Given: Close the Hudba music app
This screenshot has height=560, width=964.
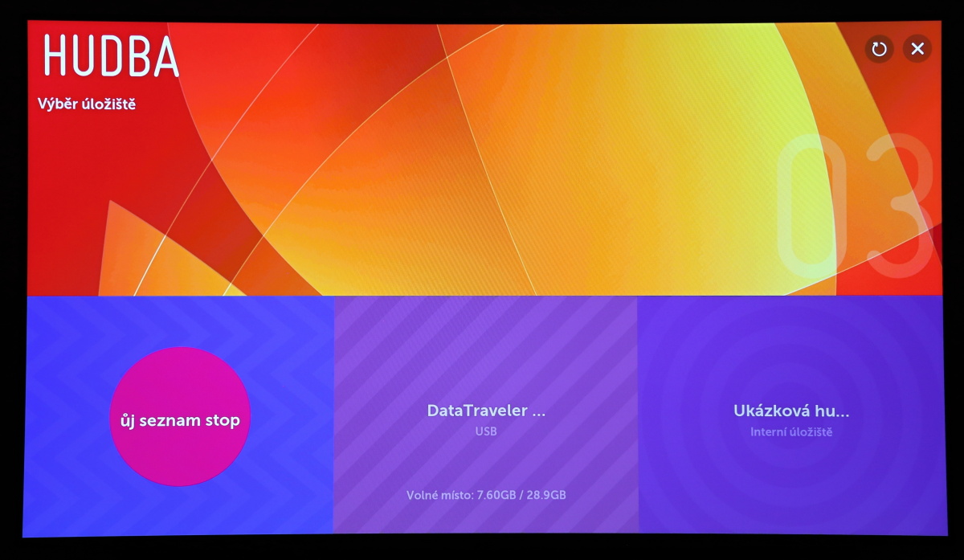Looking at the screenshot, I should [917, 49].
